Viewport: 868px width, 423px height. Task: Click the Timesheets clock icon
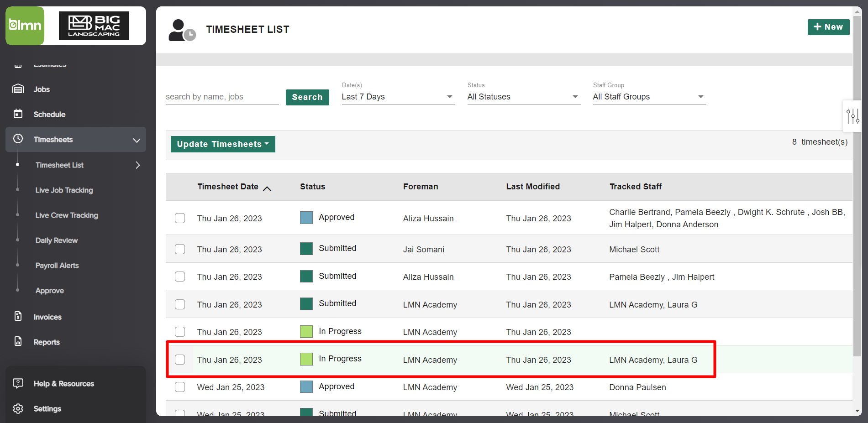18,139
